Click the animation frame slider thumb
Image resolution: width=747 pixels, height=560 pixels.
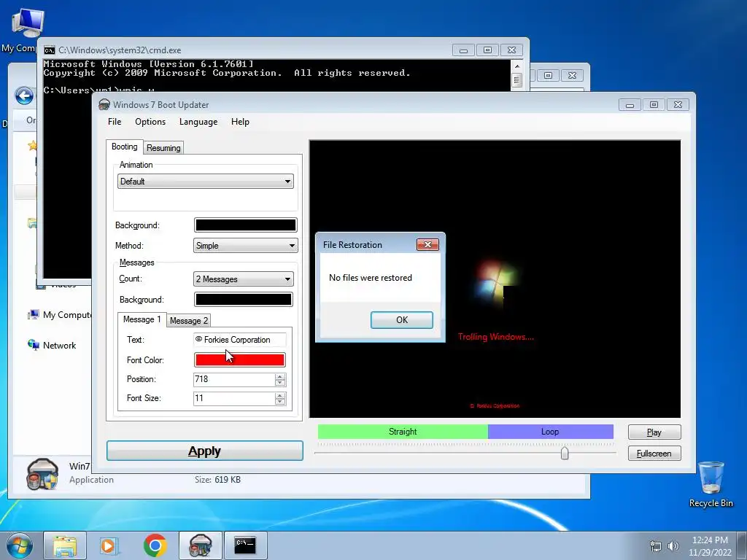(x=565, y=452)
